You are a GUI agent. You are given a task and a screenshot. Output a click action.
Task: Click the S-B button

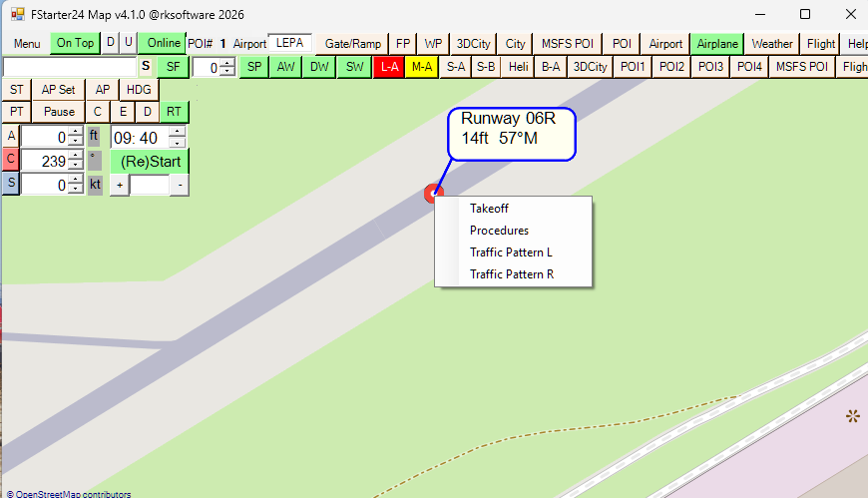486,67
